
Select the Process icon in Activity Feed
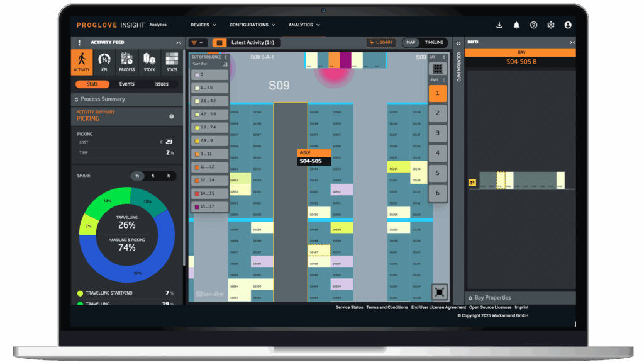(x=127, y=62)
